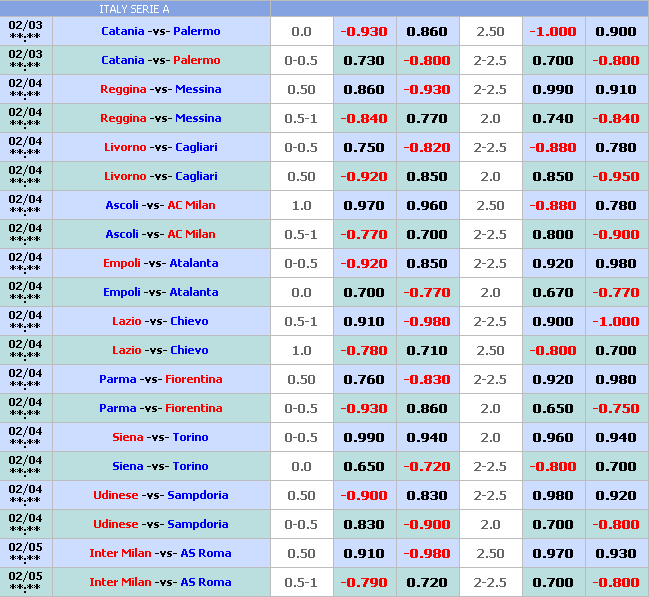The image size is (649, 597).
Task: Click the -0.720 odds in Siena-Torino row
Action: [x=427, y=466]
